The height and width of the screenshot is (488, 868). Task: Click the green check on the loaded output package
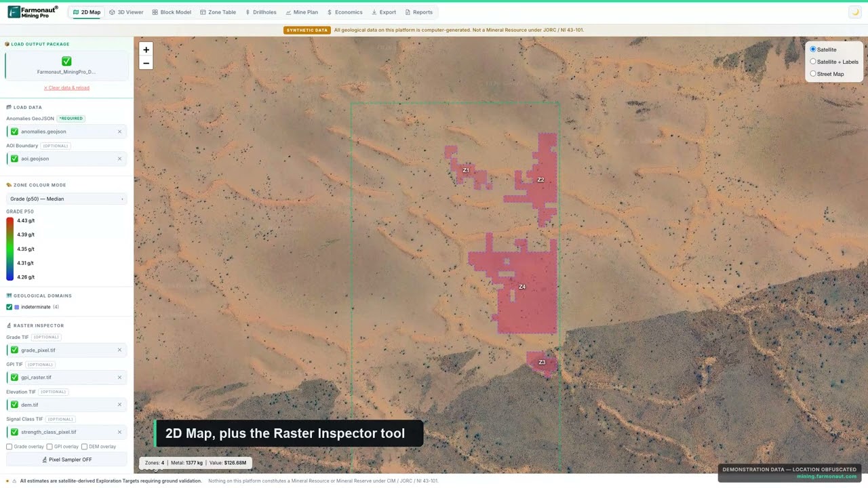click(x=66, y=61)
